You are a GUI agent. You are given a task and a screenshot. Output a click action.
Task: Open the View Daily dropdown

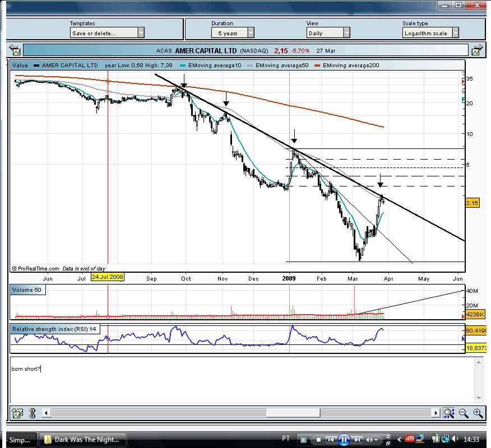coord(328,33)
